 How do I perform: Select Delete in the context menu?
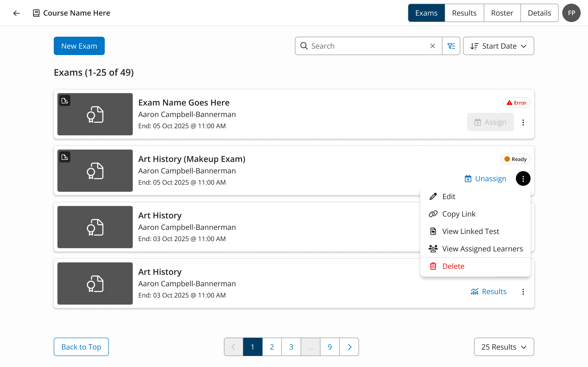[x=453, y=266]
